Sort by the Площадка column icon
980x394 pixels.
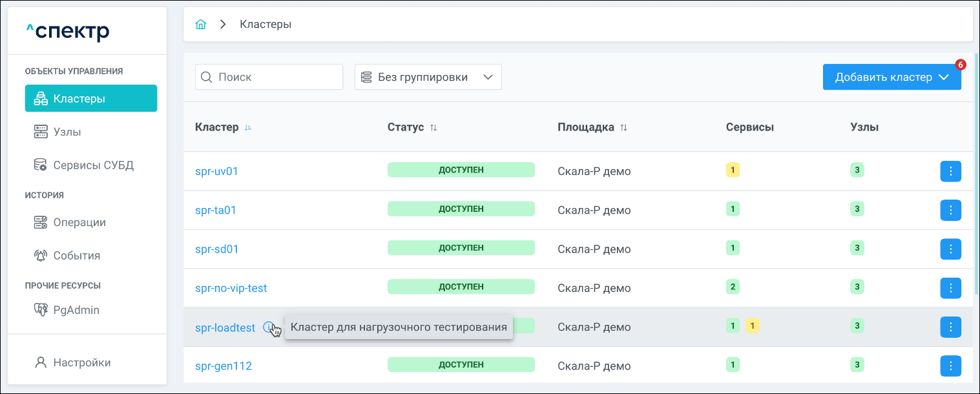tap(623, 128)
